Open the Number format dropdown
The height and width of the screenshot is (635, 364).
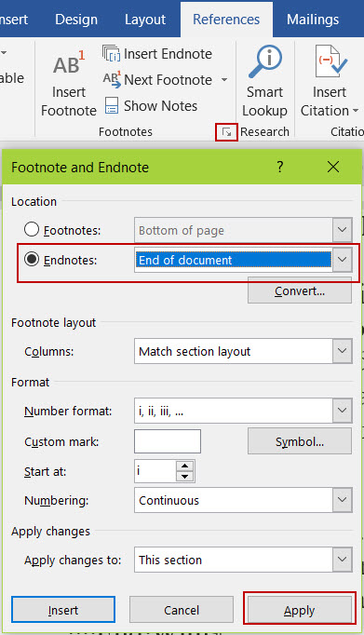343,411
